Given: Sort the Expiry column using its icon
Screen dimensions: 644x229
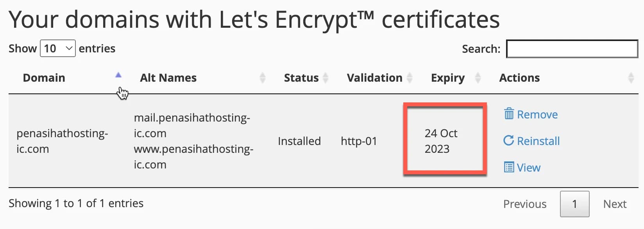Looking at the screenshot, I should [478, 77].
